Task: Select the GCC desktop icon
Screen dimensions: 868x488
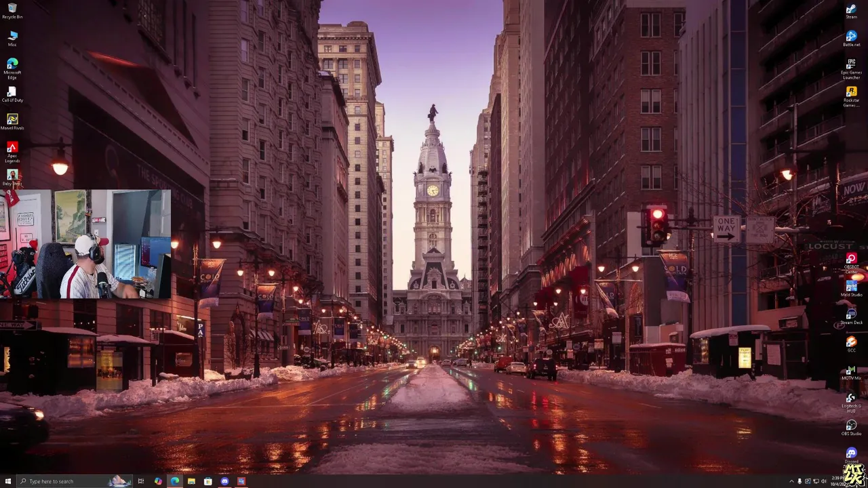Action: 851,344
